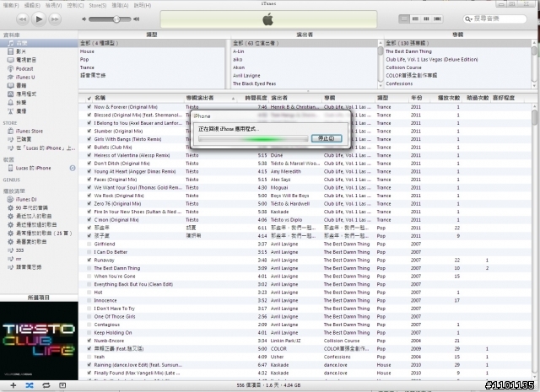Select the Zero 76 (Original Mix) song
540x392 pixels.
tap(117, 204)
